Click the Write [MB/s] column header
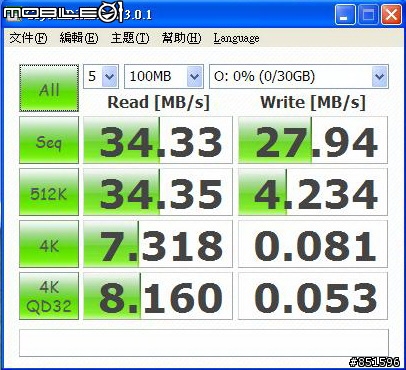This screenshot has height=370, width=406. pos(313,103)
